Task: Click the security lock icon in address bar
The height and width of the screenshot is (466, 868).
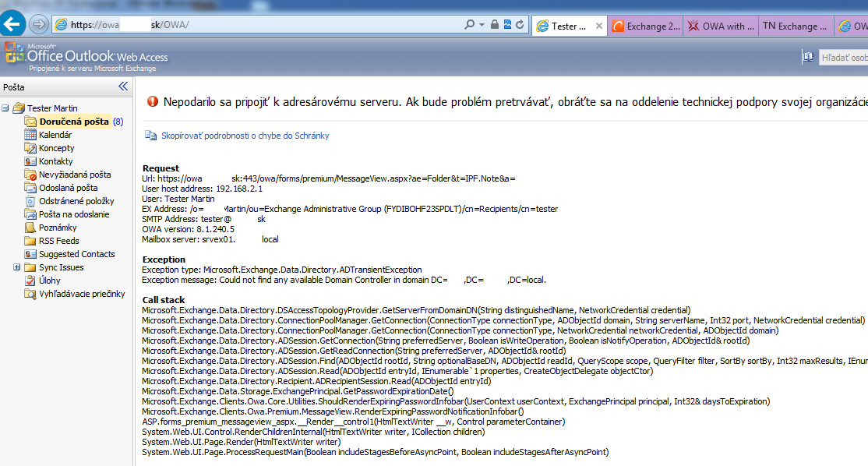Action: (494, 25)
